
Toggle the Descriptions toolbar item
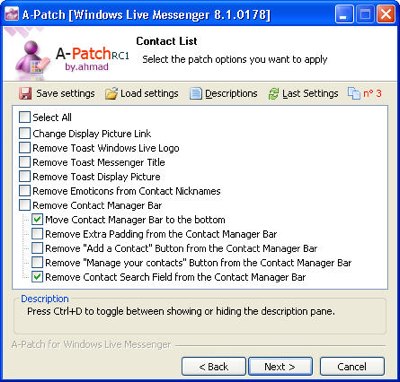coord(224,94)
